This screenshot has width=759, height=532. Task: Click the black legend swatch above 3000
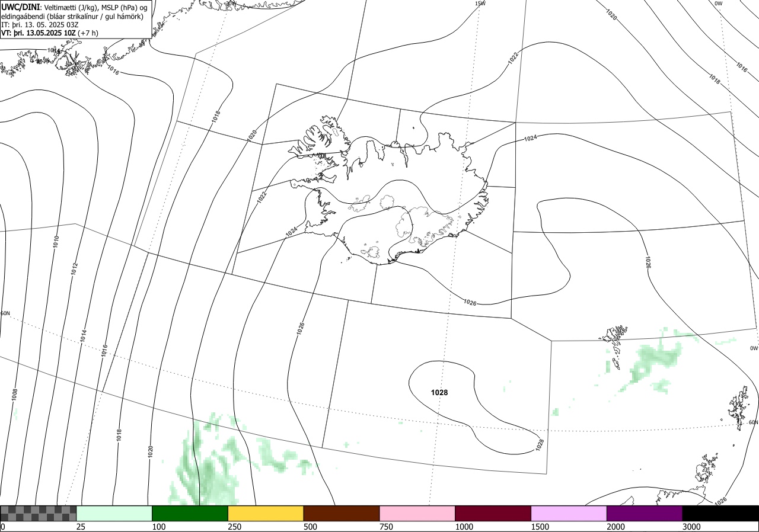tap(720, 513)
